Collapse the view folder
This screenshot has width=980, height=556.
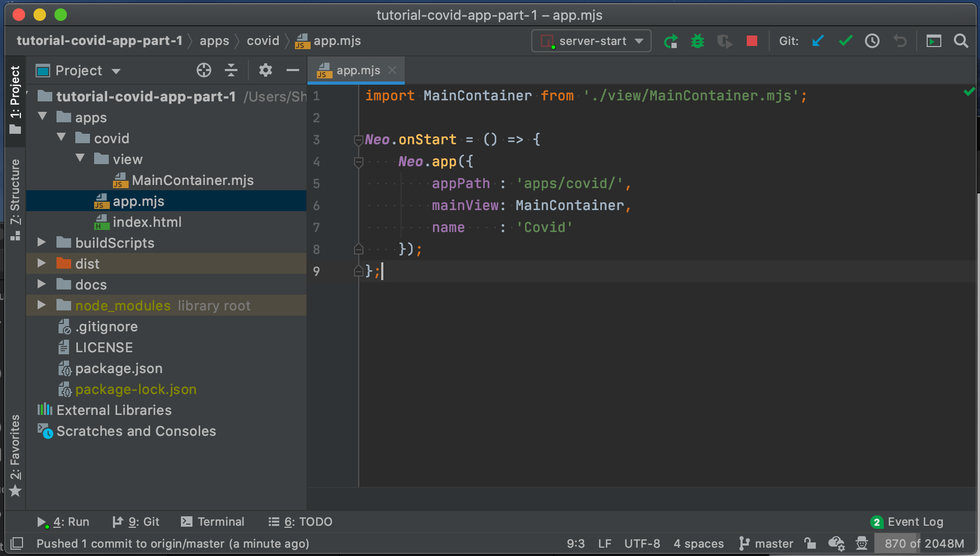tap(80, 159)
